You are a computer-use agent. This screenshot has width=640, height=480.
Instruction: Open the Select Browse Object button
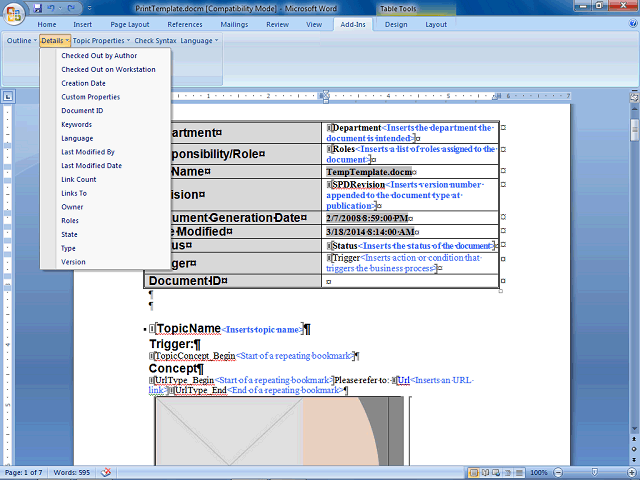634,449
